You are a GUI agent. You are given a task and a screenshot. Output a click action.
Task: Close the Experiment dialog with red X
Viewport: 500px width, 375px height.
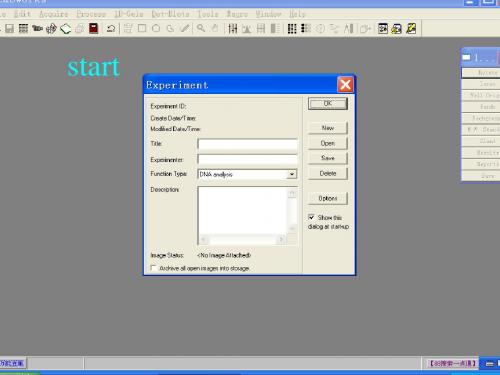pyautogui.click(x=345, y=85)
